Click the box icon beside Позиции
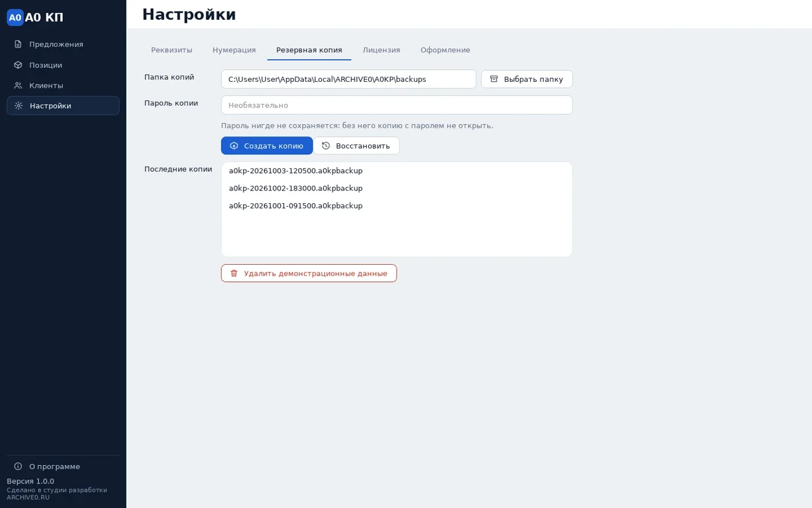 click(x=18, y=65)
